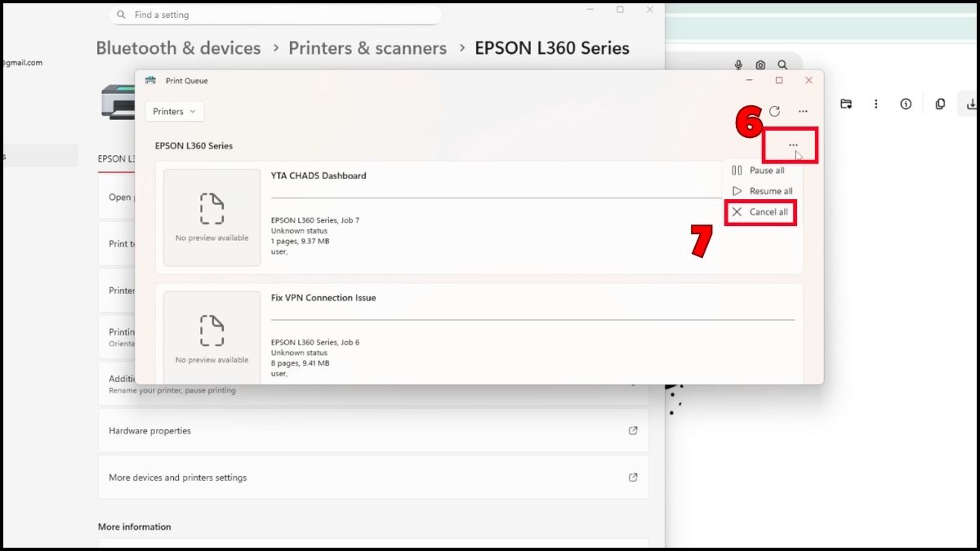The height and width of the screenshot is (551, 980).
Task: Click the 'EPSON L360 Series, Job 7' text
Action: tap(315, 220)
